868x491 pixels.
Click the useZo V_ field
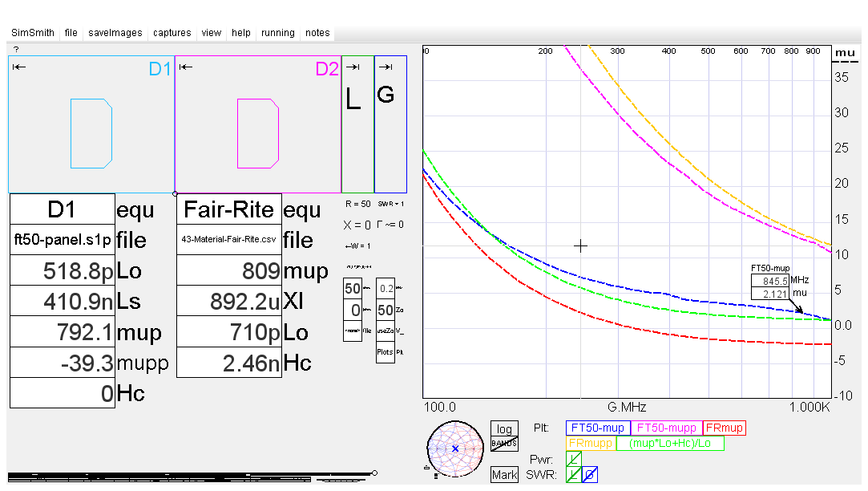point(386,331)
